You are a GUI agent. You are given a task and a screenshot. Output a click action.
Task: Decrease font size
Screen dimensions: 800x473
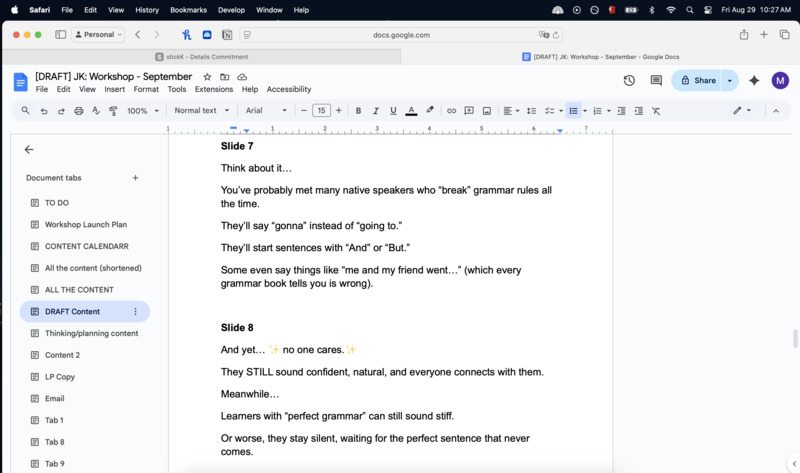304,111
